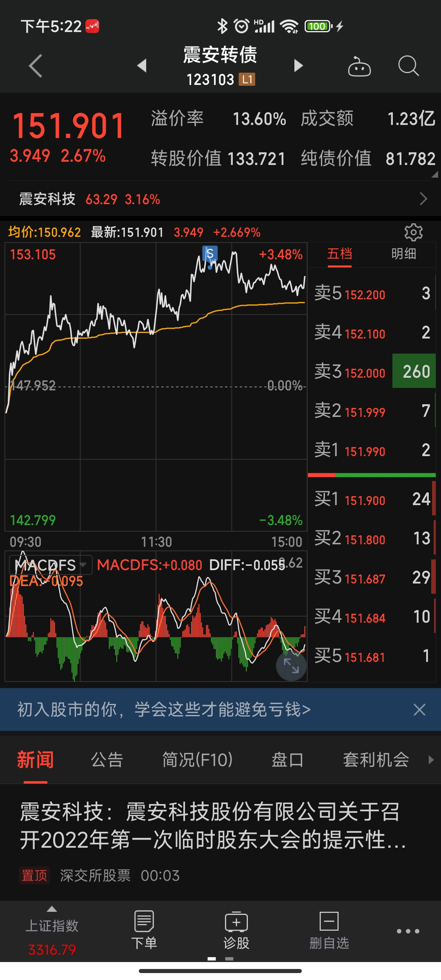441x980 pixels.
Task: Open 震安科技 underlying stock row
Action: tap(220, 199)
